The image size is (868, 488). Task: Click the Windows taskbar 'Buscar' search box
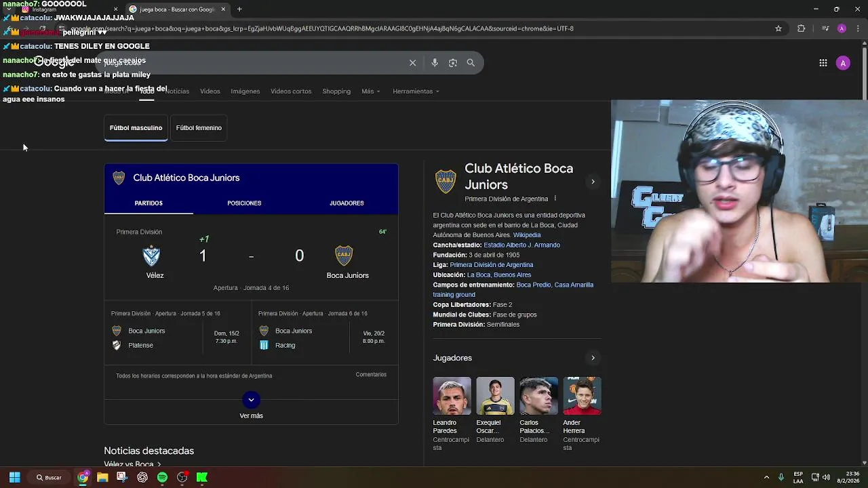click(x=50, y=477)
